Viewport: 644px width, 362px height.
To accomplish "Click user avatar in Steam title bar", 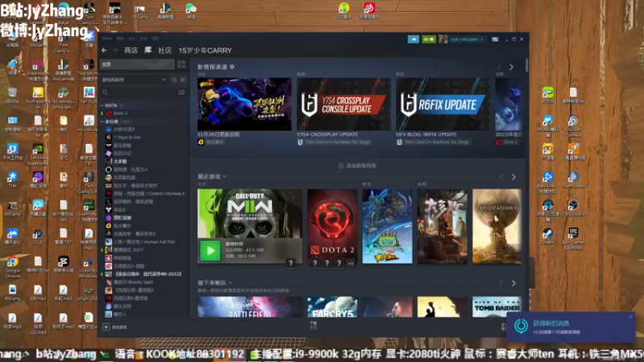I will pyautogui.click(x=442, y=39).
